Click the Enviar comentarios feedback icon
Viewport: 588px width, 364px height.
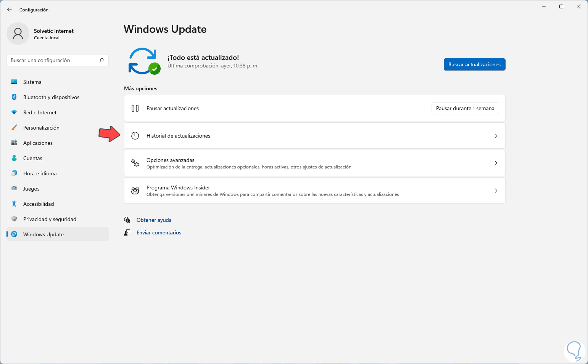[127, 233]
